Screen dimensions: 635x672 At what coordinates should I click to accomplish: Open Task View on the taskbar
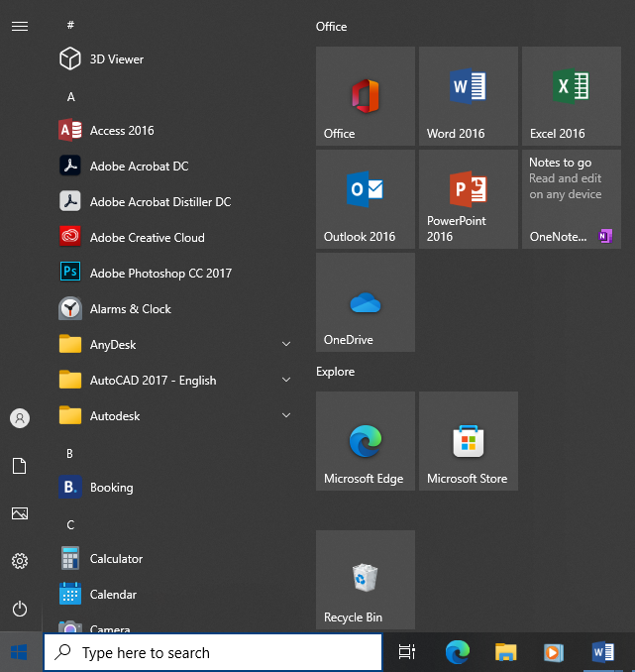(x=406, y=652)
